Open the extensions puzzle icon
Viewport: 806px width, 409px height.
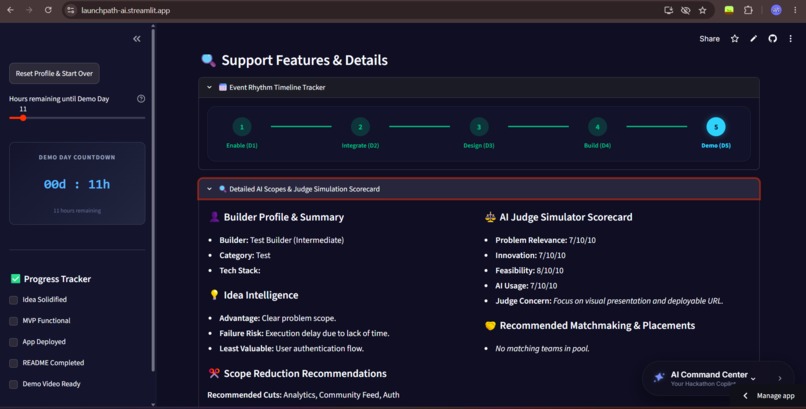pyautogui.click(x=748, y=10)
